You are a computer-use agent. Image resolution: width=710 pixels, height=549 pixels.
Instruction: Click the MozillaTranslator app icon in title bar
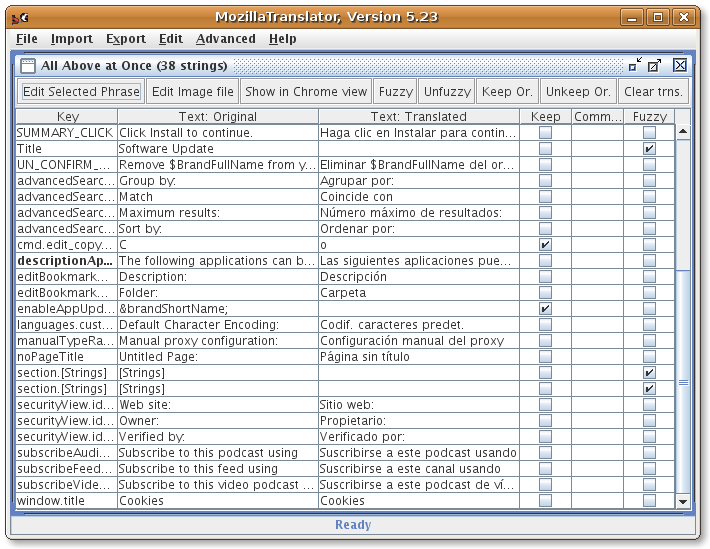pos(20,18)
